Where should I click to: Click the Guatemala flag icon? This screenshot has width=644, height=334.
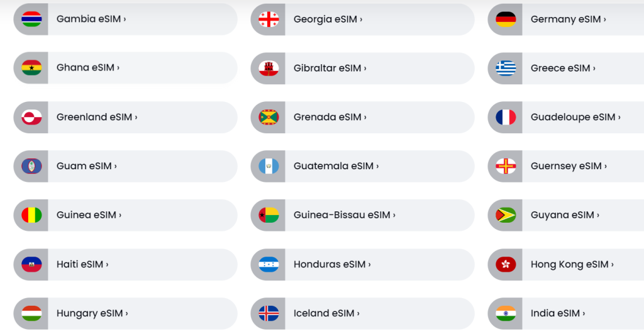pos(269,166)
